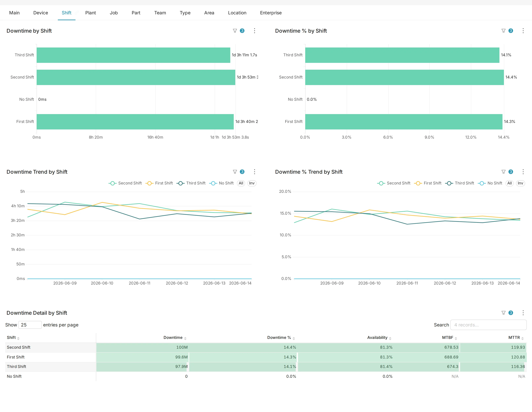Open filter icon on Downtime Detail by Shift

[x=504, y=313]
